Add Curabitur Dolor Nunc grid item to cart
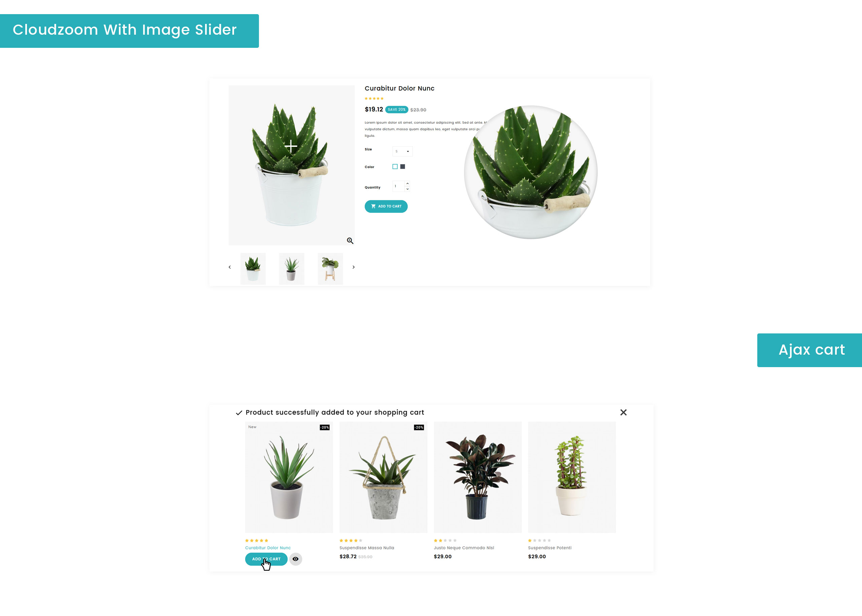 (266, 559)
